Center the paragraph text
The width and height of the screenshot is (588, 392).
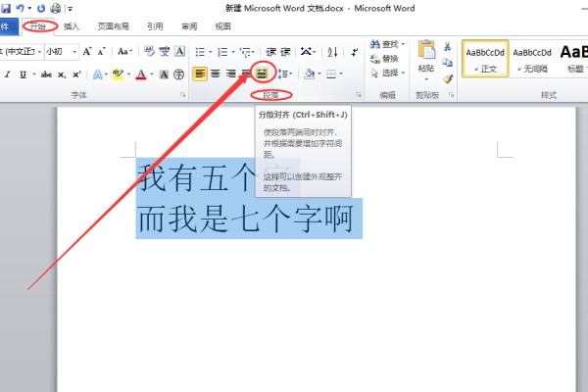(x=216, y=73)
